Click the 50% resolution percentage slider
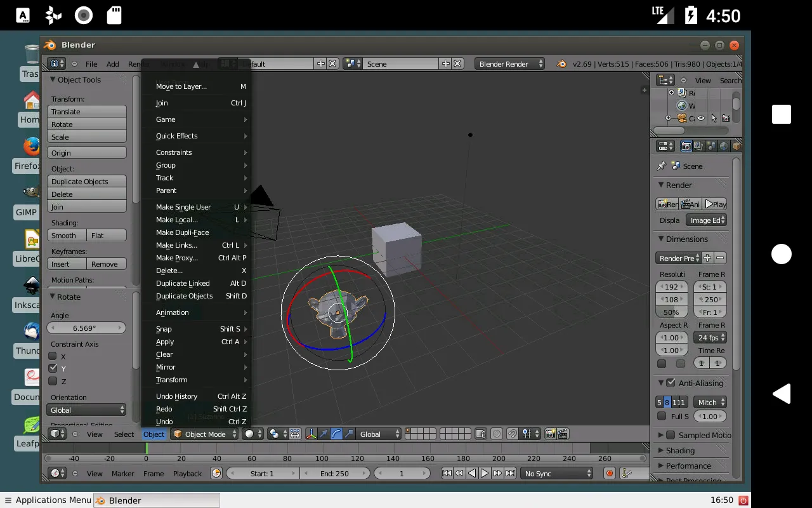Image resolution: width=812 pixels, height=508 pixels. 671,312
